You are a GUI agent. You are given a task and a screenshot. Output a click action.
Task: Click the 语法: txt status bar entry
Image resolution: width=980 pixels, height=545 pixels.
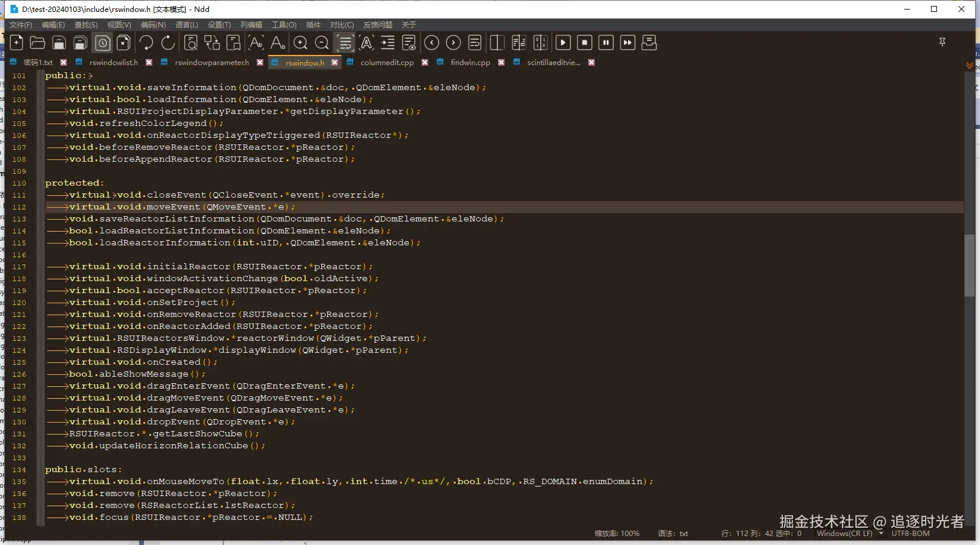(x=673, y=534)
